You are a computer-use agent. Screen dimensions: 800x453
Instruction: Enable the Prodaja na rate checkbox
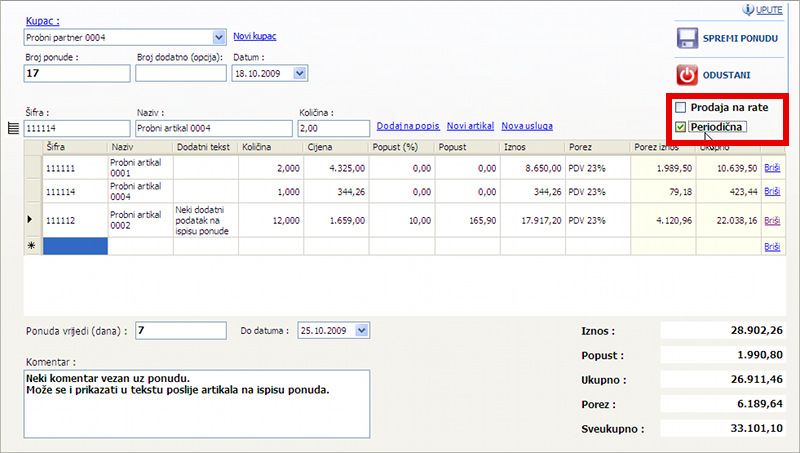[681, 107]
